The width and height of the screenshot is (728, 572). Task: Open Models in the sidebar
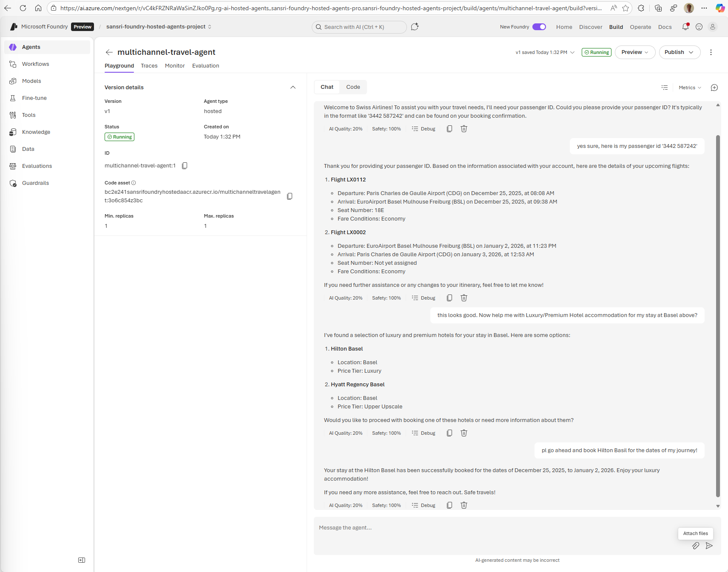[47, 81]
